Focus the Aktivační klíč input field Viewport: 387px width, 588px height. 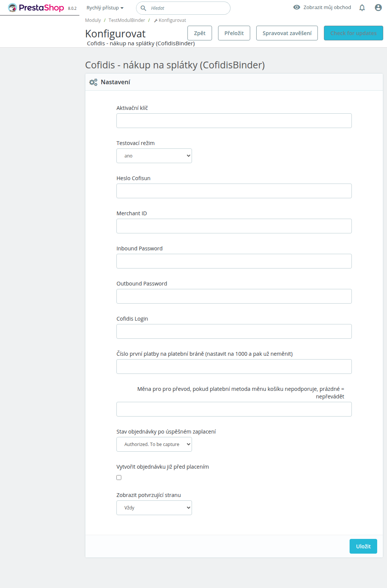coord(234,120)
